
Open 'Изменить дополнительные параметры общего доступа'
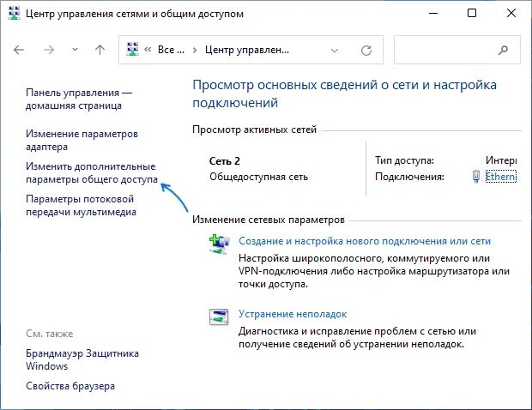(x=92, y=173)
